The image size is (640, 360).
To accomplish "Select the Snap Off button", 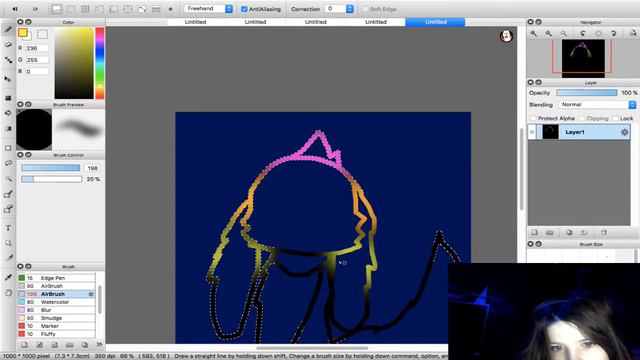I will tap(56, 9).
